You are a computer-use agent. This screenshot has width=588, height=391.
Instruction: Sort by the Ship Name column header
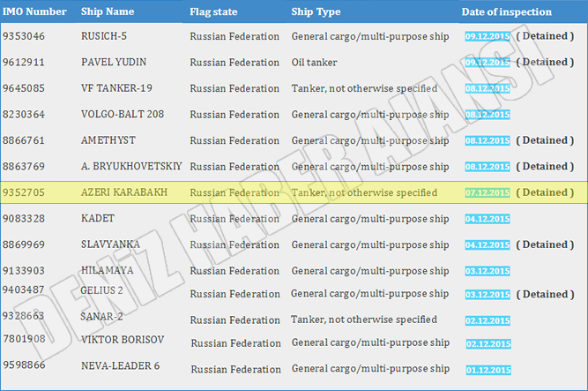point(108,12)
